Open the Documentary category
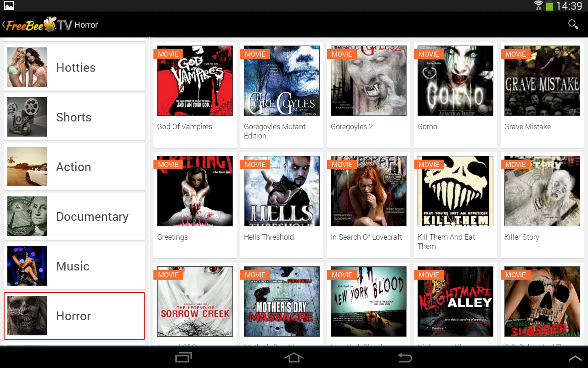This screenshot has width=588, height=368. (x=74, y=216)
